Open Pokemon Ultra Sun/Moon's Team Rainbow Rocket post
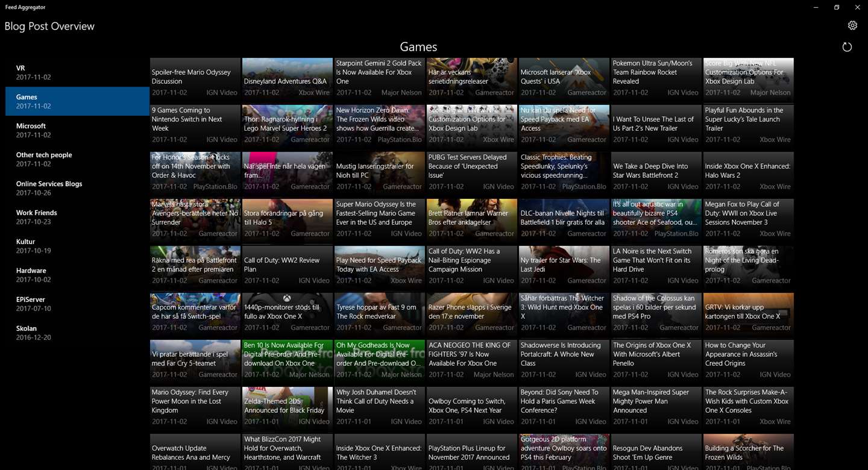 (x=656, y=80)
